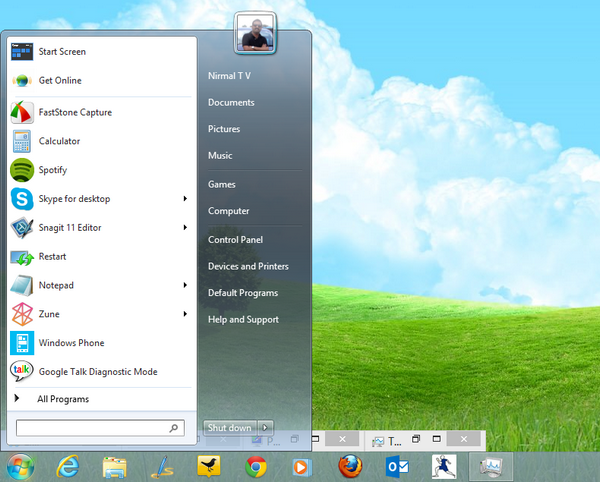Open the monitor chart taskbar icon
This screenshot has width=600, height=482.
[491, 467]
